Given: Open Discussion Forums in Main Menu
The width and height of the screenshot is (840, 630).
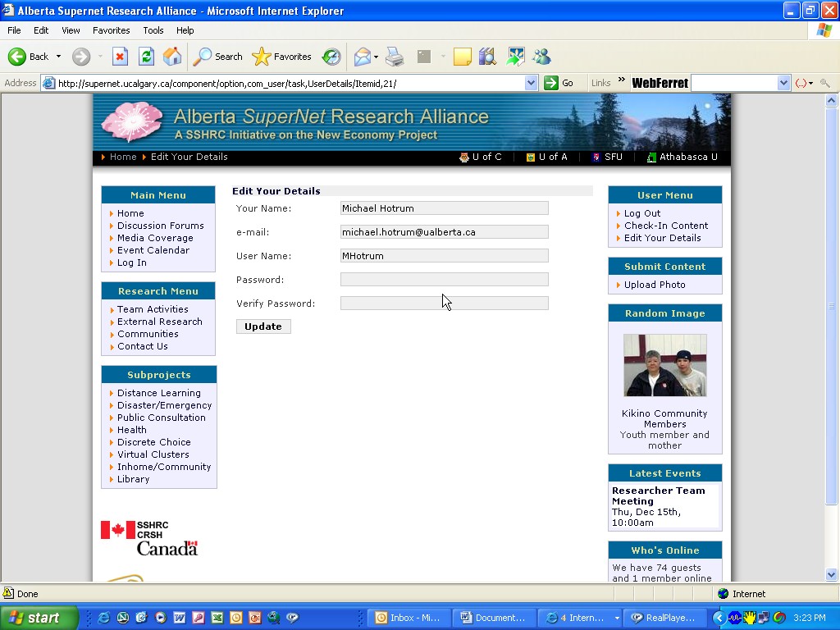Looking at the screenshot, I should (x=161, y=226).
